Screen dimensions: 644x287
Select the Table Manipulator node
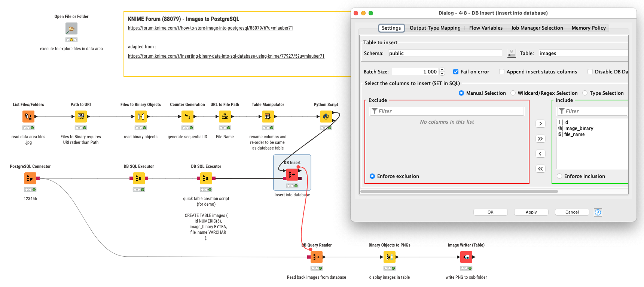coord(268,117)
